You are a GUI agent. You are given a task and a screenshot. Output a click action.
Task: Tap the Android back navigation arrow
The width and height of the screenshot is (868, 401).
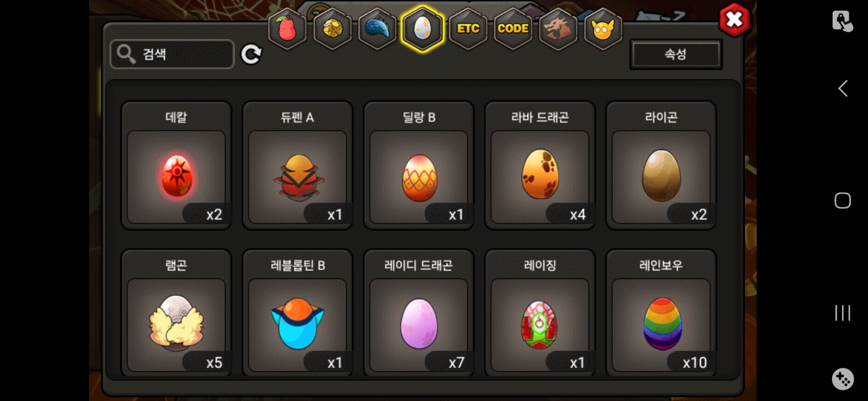(843, 88)
